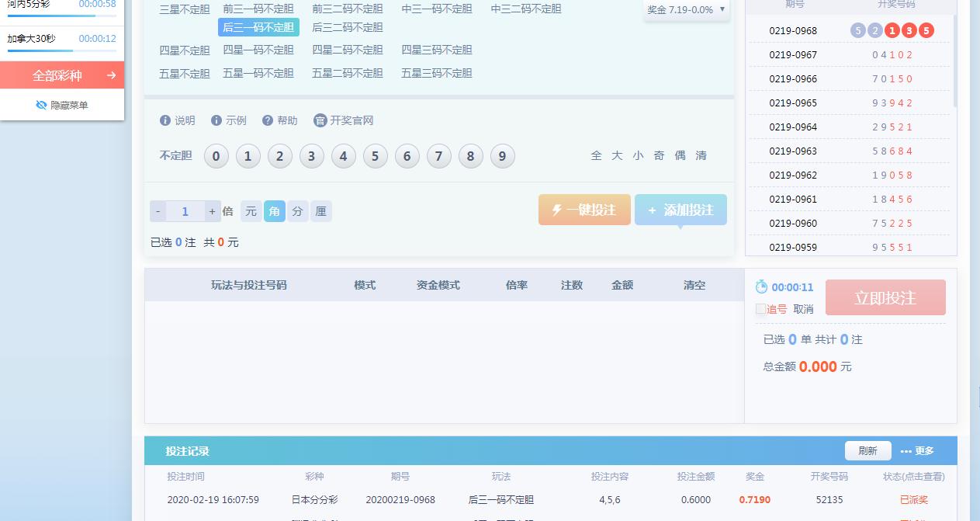Select number ball 1
Screen dimensions: 980x521
pyautogui.click(x=248, y=156)
